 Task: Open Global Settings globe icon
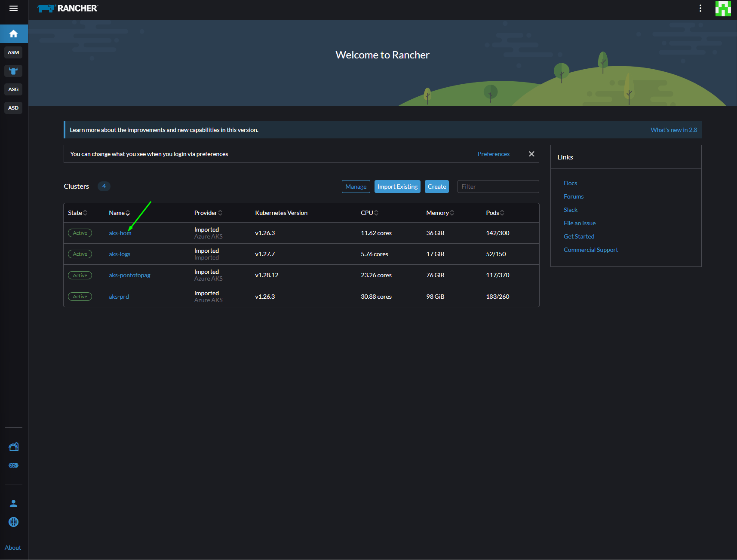pyautogui.click(x=13, y=522)
